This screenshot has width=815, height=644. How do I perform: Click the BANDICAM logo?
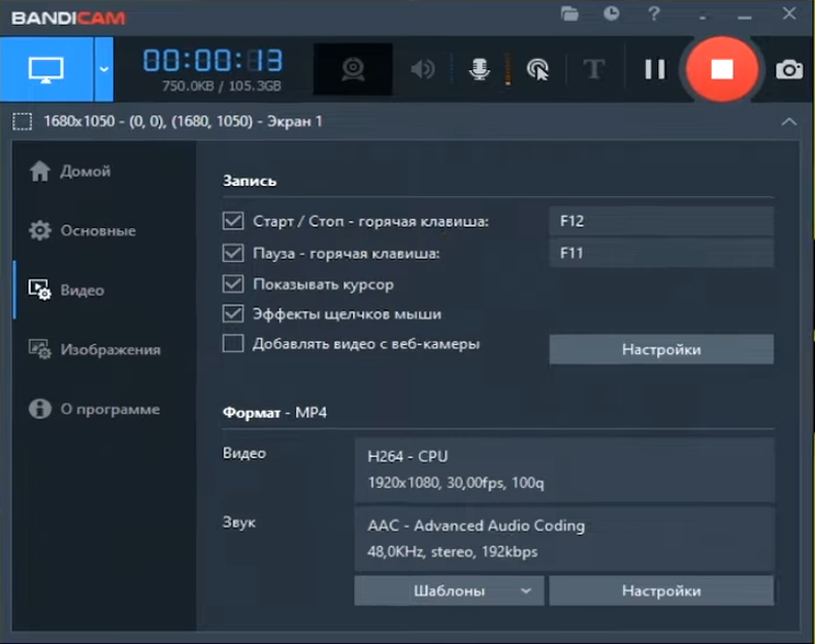pyautogui.click(x=68, y=18)
